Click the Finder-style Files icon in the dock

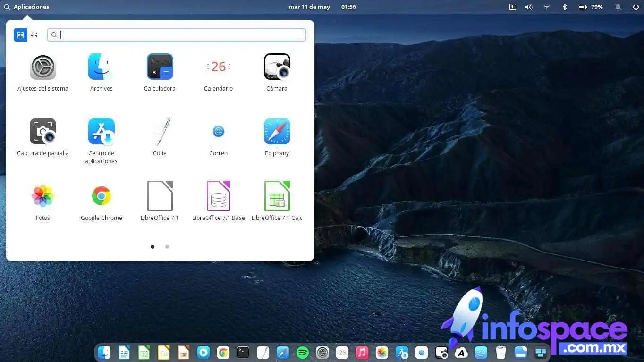point(104,352)
